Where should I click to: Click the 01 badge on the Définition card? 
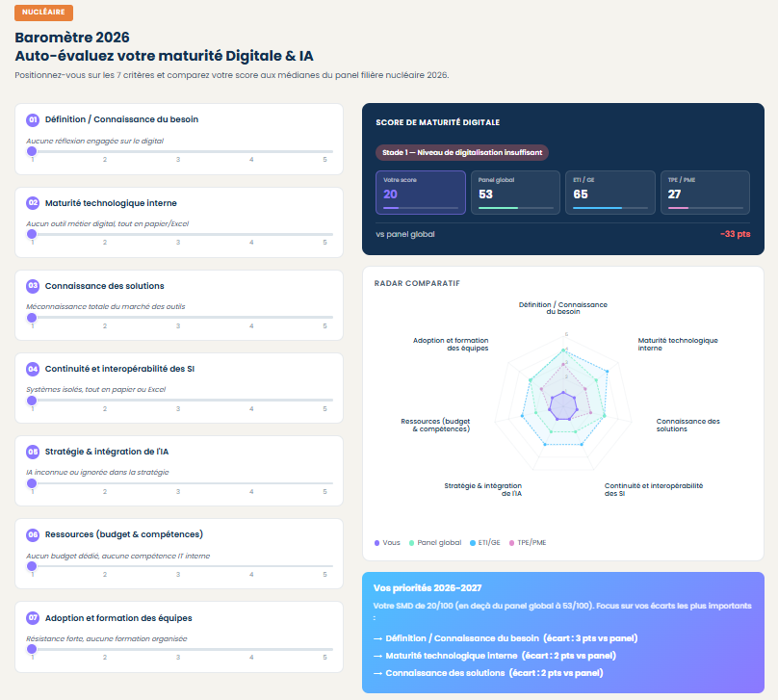33,119
